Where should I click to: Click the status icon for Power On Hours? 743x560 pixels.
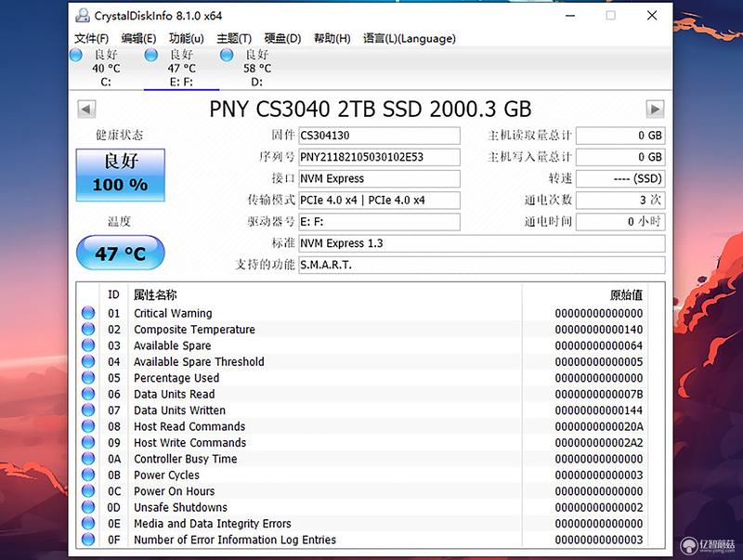(x=88, y=491)
